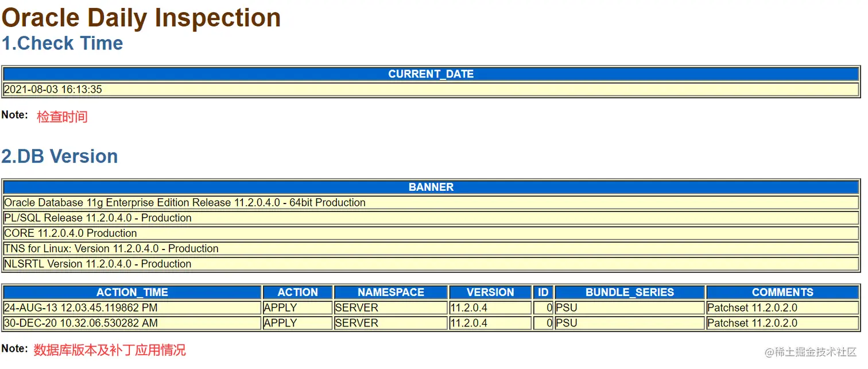Click the PL/SQL Release 11.2.0.4.0 row
The image size is (868, 369).
431,218
